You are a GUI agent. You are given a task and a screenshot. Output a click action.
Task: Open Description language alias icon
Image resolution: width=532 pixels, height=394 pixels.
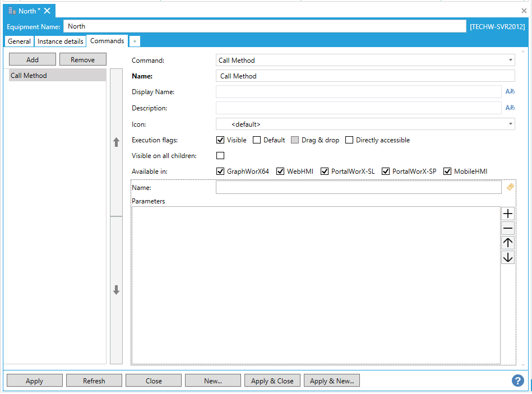click(x=510, y=108)
